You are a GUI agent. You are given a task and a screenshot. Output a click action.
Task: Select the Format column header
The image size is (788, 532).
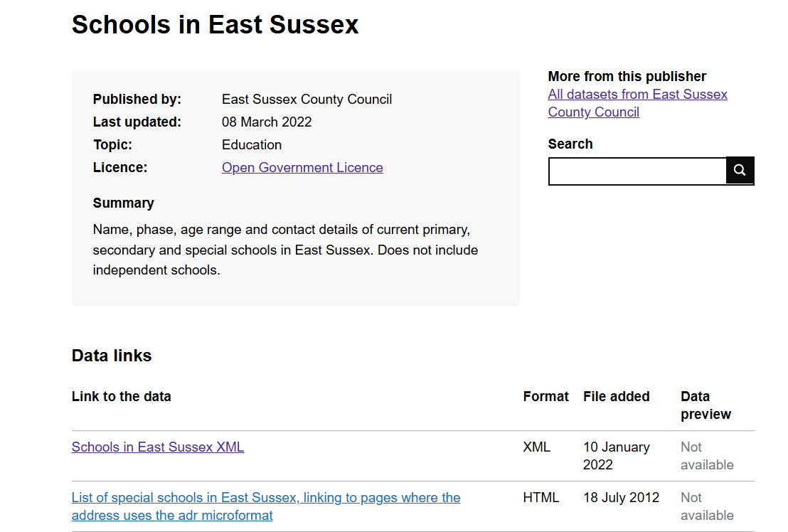click(x=545, y=397)
